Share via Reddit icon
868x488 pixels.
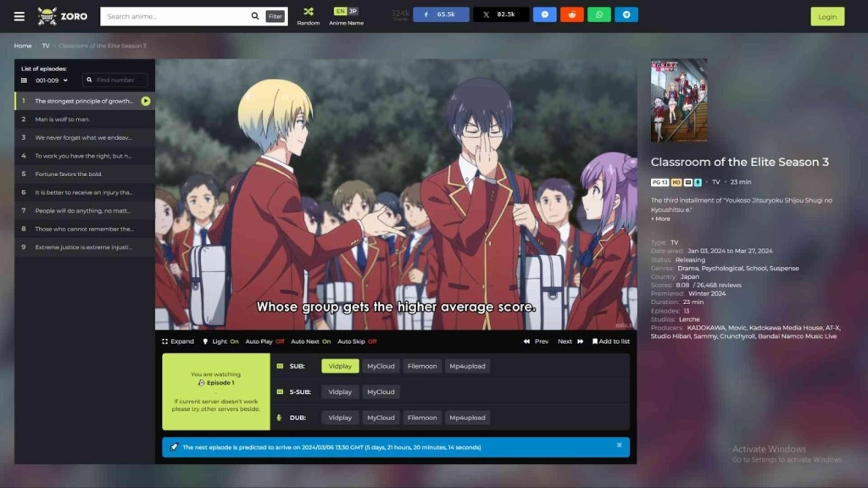click(x=572, y=14)
